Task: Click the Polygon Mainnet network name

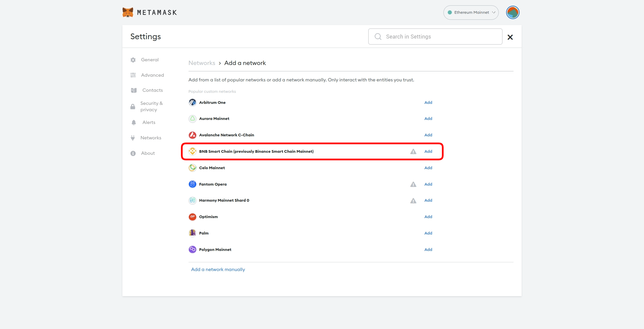Action: (215, 250)
